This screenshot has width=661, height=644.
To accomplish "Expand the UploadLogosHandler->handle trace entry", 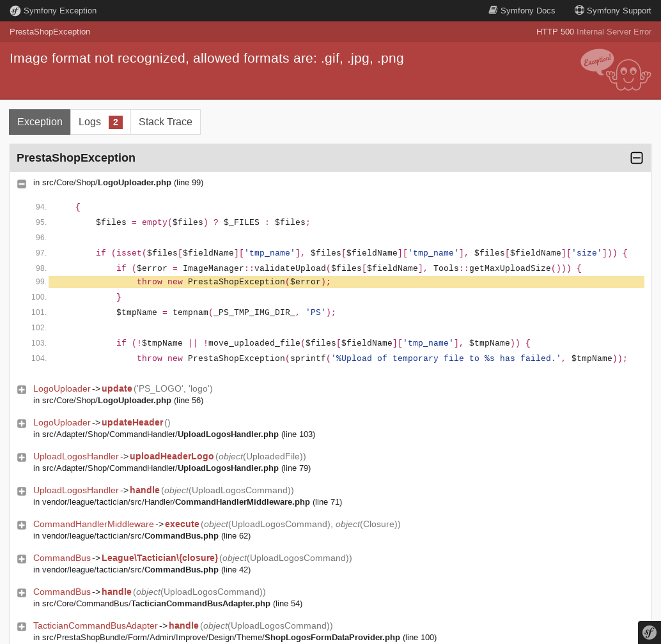I will tap(22, 491).
